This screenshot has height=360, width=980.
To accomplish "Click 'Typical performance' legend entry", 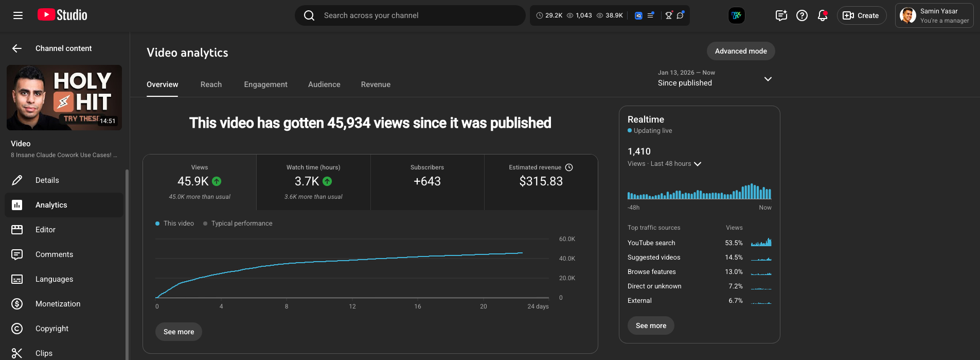I will click(238, 224).
